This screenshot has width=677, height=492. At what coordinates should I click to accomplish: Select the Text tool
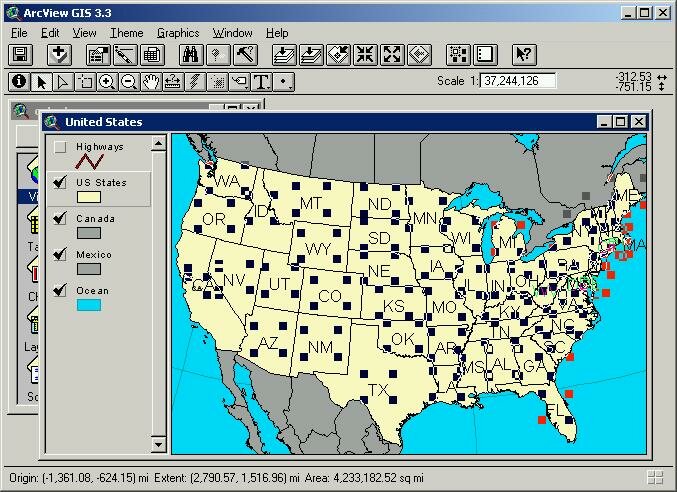click(262, 82)
